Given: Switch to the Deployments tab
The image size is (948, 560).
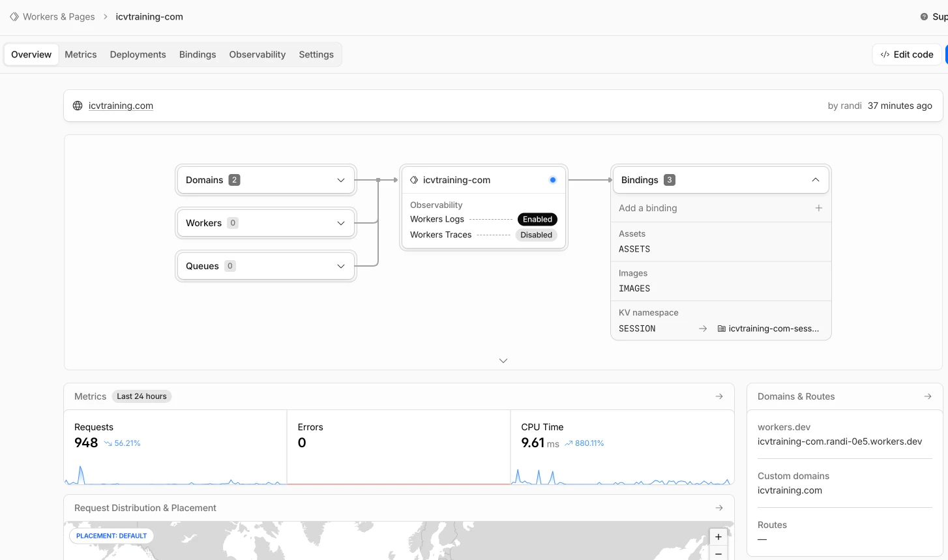Looking at the screenshot, I should point(138,54).
